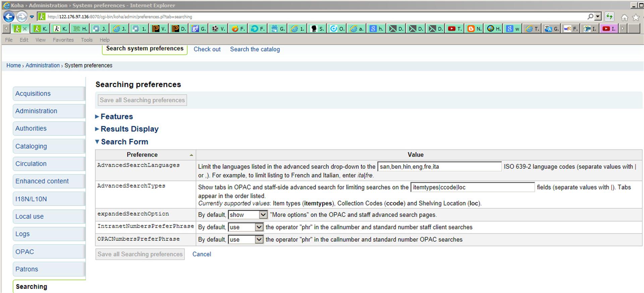The width and height of the screenshot is (644, 293).
Task: Open the expandedSearchOption show dropdown
Action: 248,215
